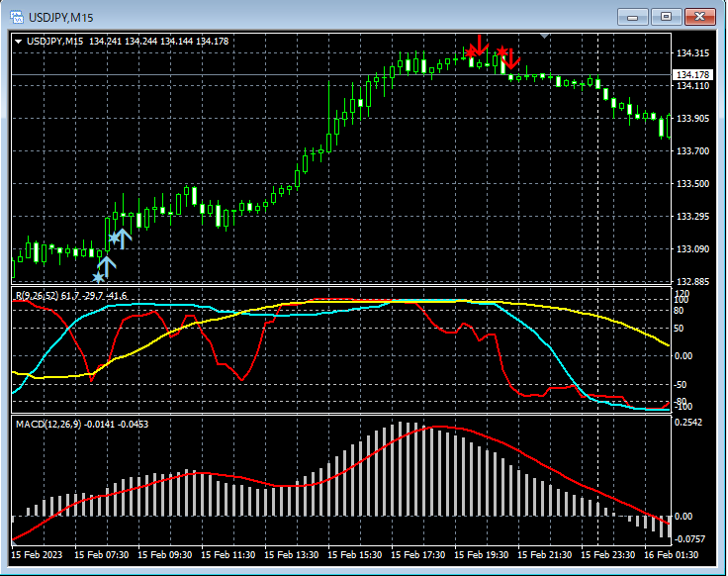Click the first red down-arrow sell signal
The image size is (728, 576).
[x=480, y=46]
